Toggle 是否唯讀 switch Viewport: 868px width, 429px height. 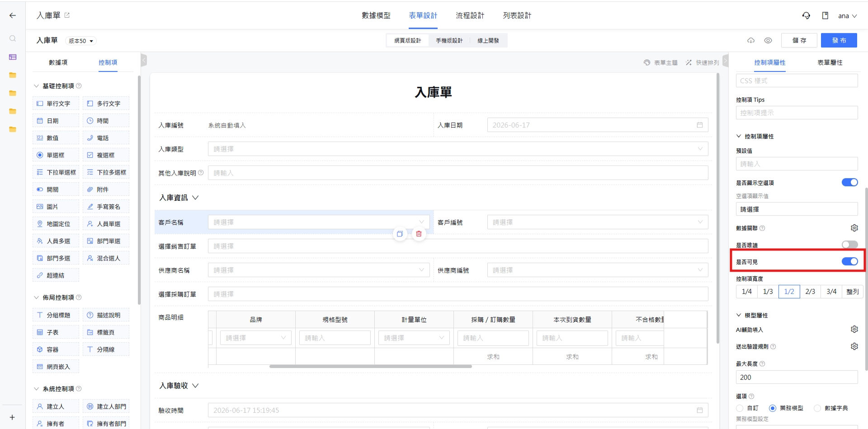point(849,245)
